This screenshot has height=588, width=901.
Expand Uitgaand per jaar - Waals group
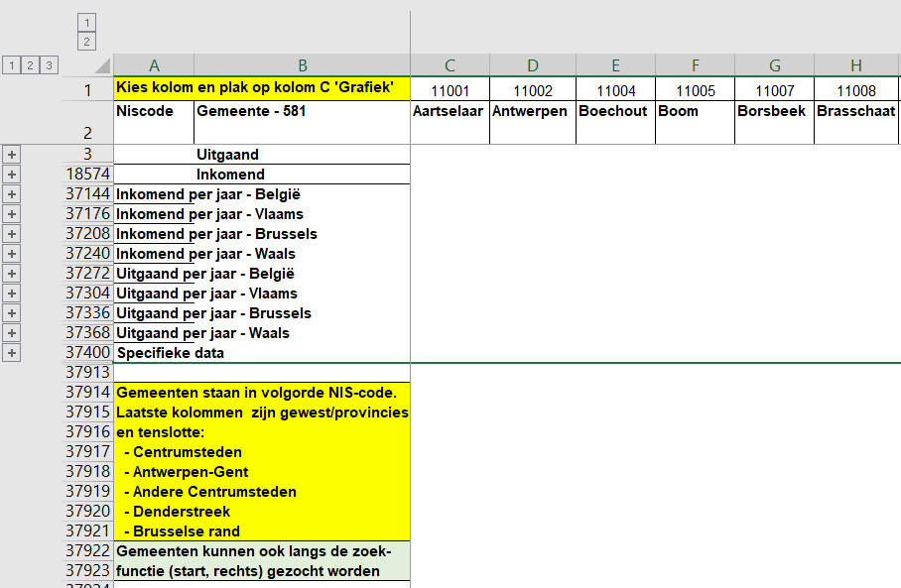click(12, 333)
